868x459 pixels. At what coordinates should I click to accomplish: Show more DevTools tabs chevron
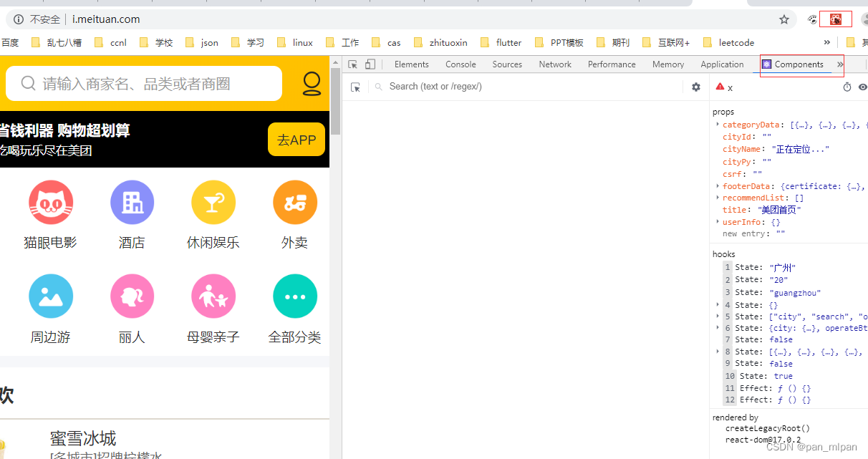tap(840, 64)
